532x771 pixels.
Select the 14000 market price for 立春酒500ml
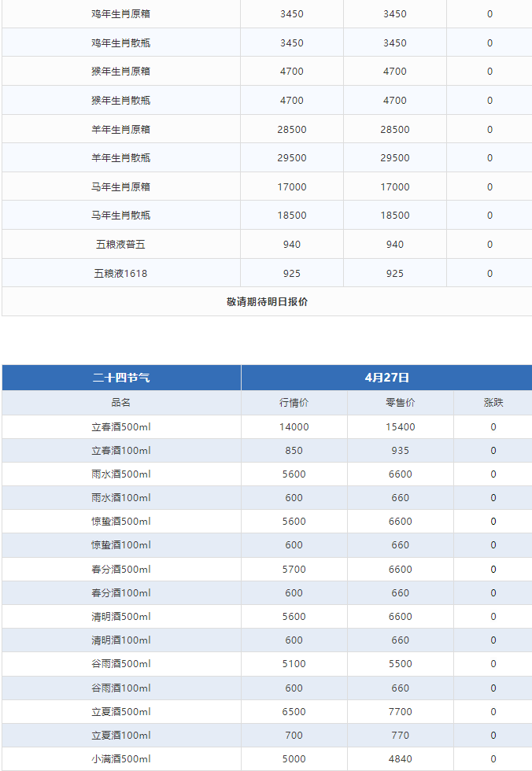coord(294,426)
